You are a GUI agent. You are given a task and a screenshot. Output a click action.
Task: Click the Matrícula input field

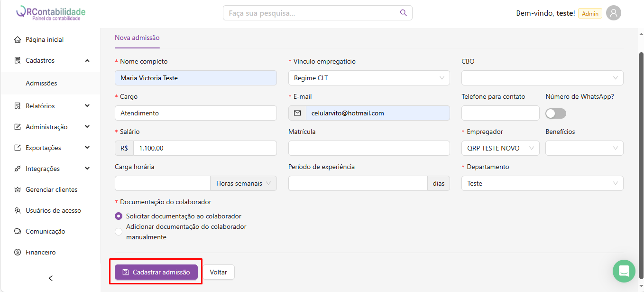point(368,148)
